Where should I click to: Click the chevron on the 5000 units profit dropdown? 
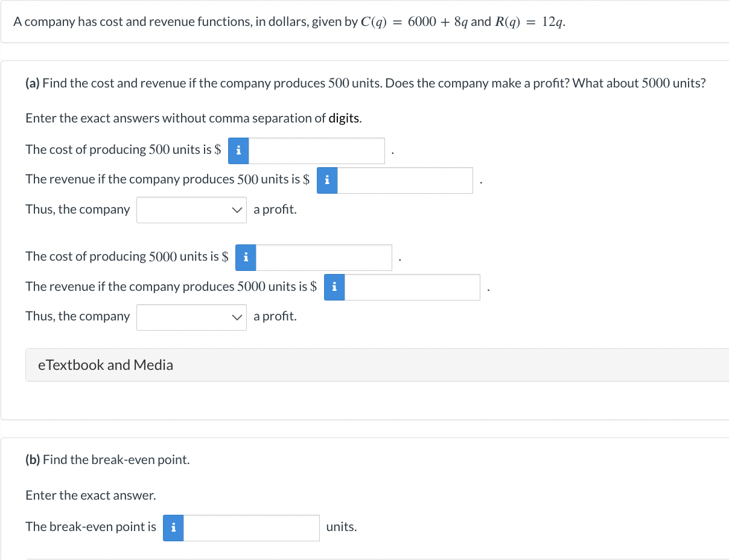(237, 317)
